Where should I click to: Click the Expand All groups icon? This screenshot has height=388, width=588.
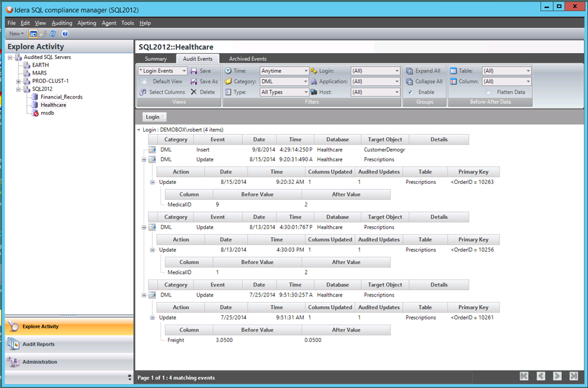pyautogui.click(x=410, y=71)
